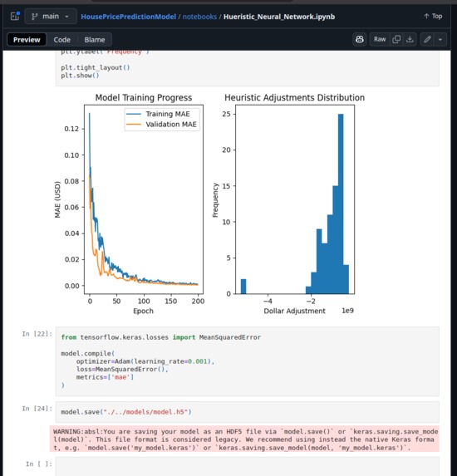This screenshot has width=457, height=476.
Task: Download the raw notebook file
Action: click(410, 40)
